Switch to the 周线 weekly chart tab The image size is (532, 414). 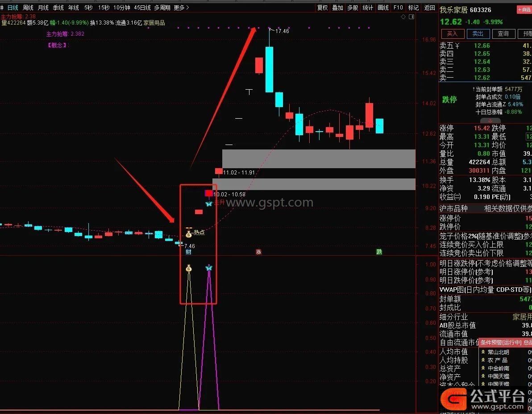click(28, 8)
